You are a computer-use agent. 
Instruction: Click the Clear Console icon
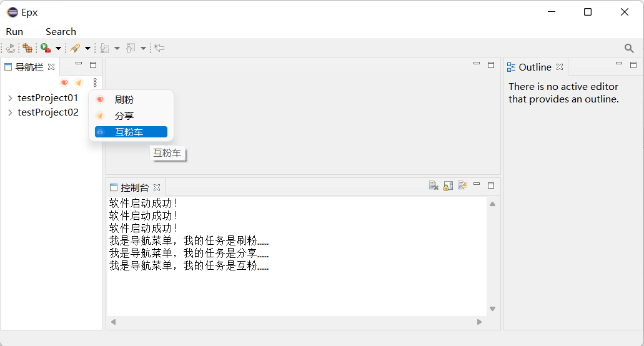pos(433,185)
